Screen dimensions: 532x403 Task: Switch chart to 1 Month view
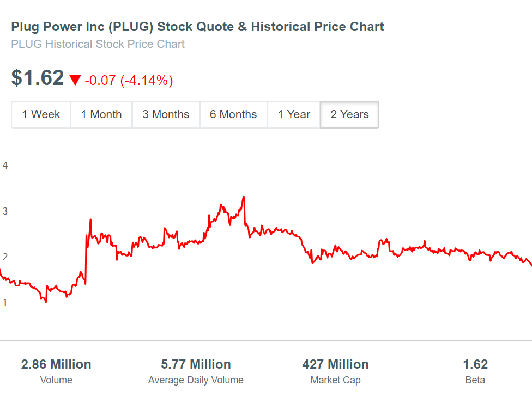tap(101, 114)
